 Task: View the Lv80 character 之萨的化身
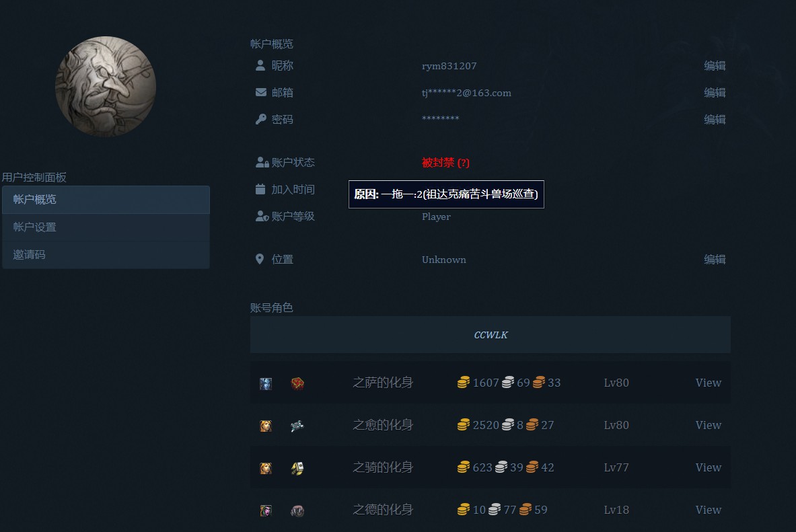coord(708,383)
